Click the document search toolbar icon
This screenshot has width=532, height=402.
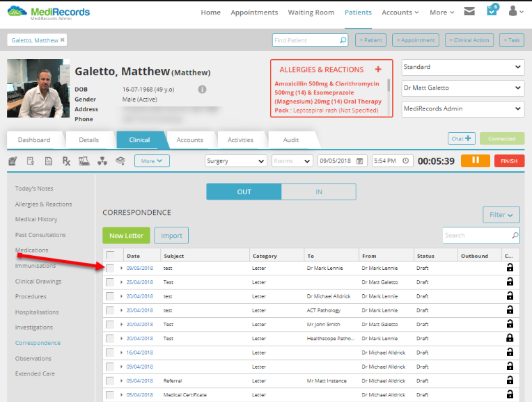point(31,161)
